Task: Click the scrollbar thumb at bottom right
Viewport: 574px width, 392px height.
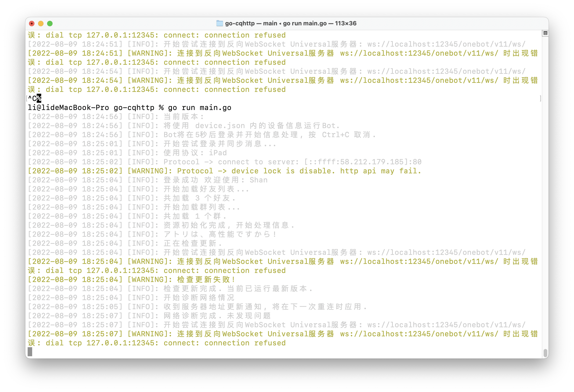Action: click(x=545, y=353)
